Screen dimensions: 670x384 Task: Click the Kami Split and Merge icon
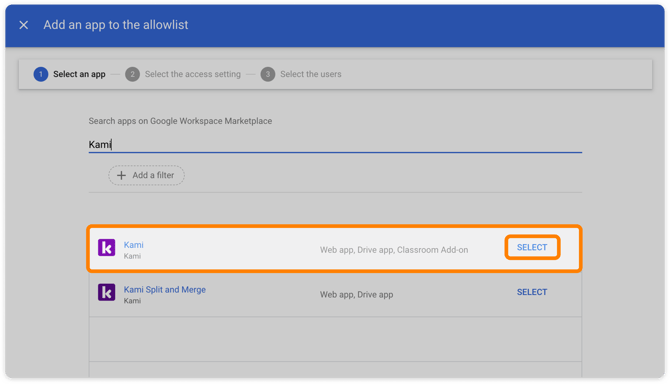[x=106, y=292]
